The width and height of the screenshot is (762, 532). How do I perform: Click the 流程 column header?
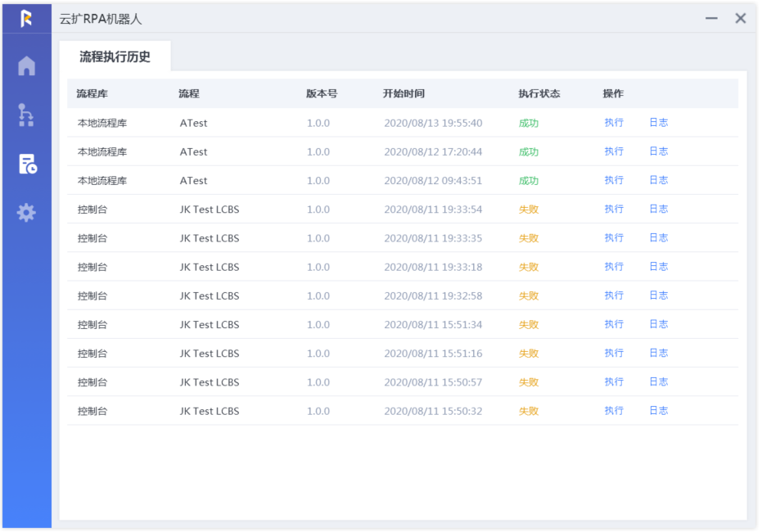[188, 93]
